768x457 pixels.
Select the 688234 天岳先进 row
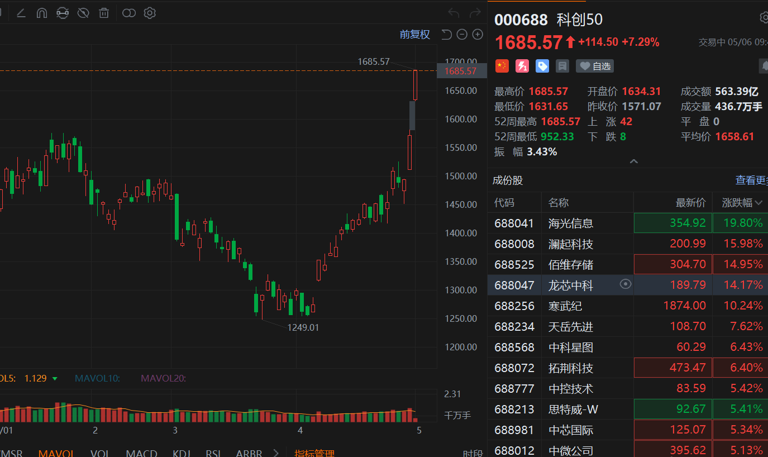pos(628,326)
